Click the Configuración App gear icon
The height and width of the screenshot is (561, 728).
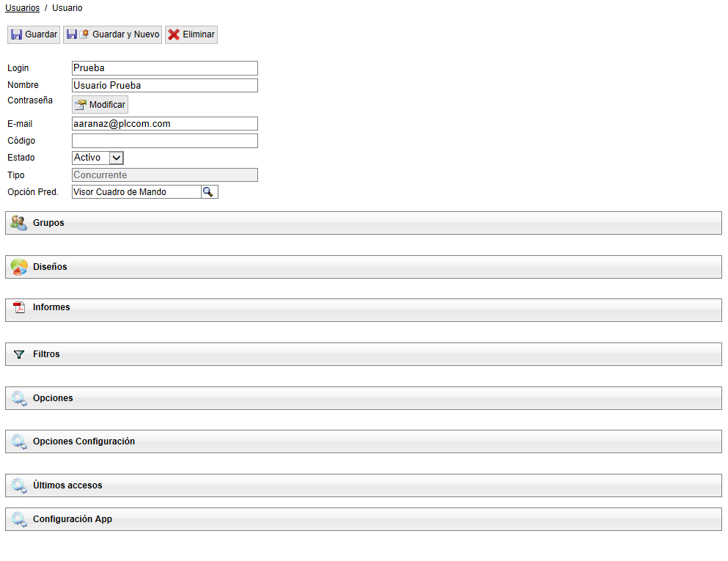[x=19, y=519]
